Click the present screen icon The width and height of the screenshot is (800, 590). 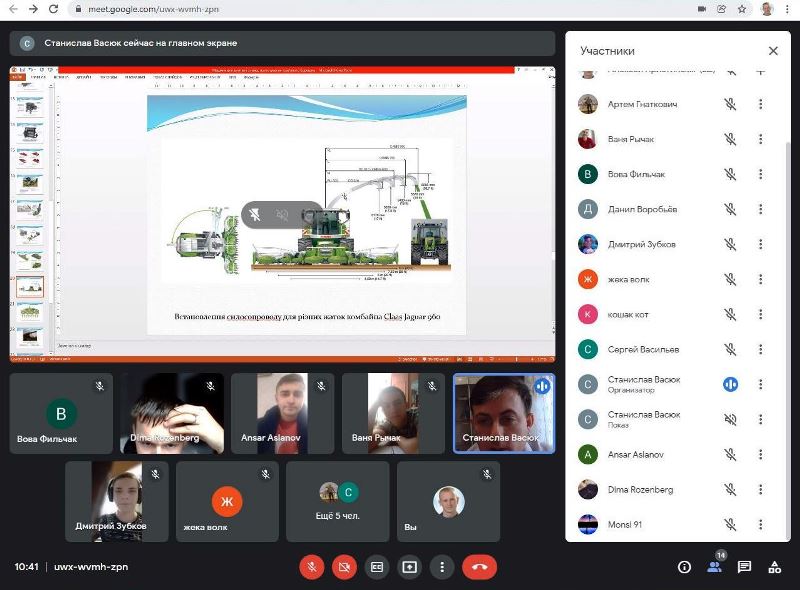[x=409, y=567]
